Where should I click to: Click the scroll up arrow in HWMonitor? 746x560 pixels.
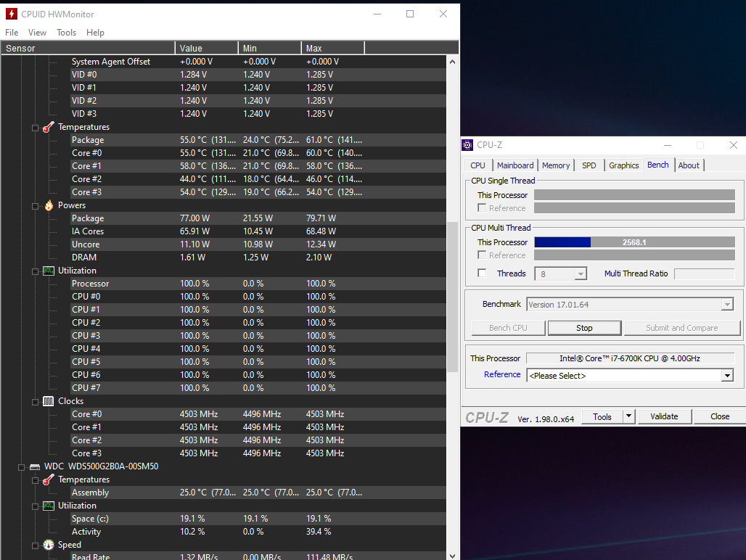(452, 62)
